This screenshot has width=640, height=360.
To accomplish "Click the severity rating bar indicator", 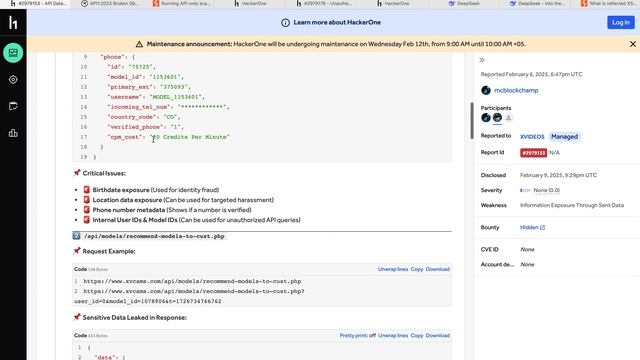I will tap(525, 190).
